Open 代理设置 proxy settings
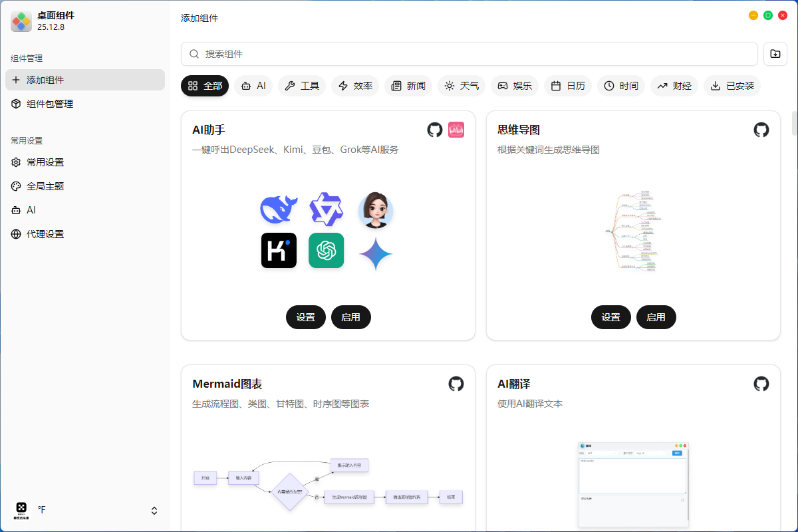This screenshot has height=532, width=798. (85, 234)
